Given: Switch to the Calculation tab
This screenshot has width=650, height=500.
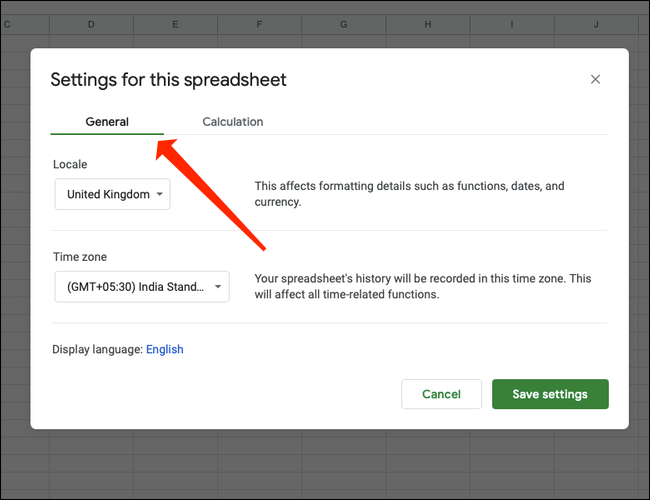Looking at the screenshot, I should tap(232, 122).
